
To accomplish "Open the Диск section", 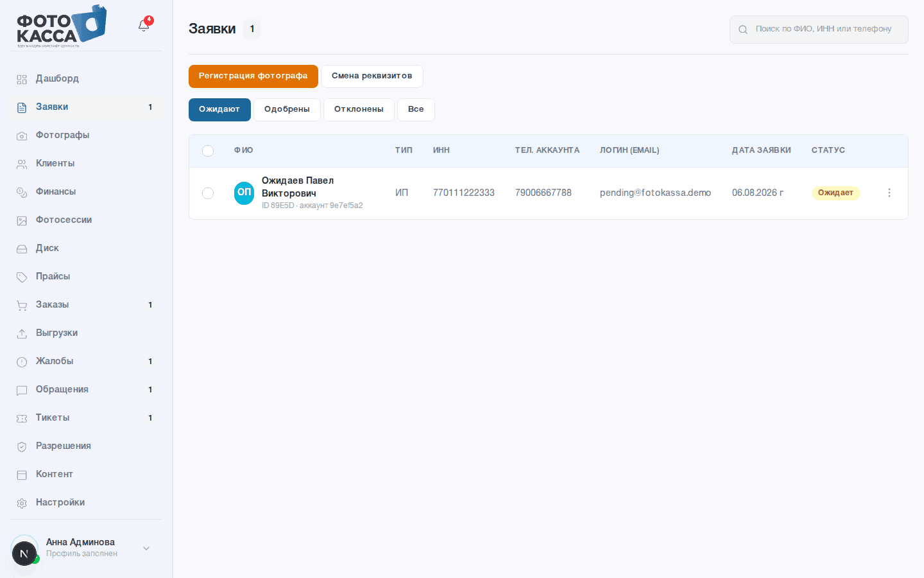I will click(x=86, y=248).
